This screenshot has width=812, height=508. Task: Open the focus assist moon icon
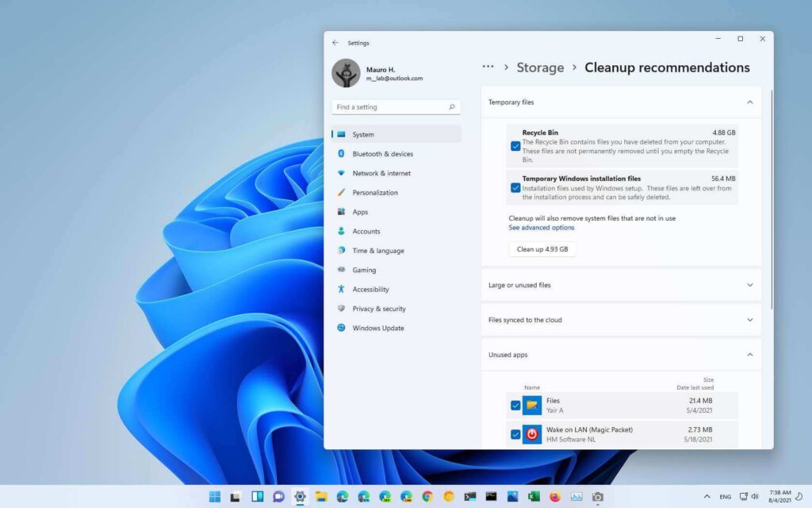(799, 497)
